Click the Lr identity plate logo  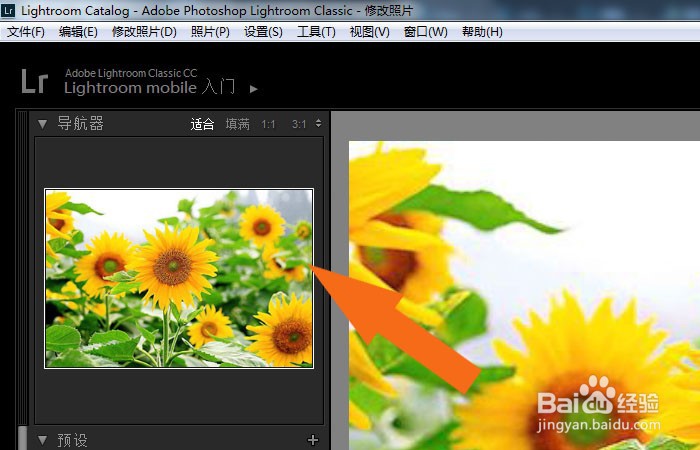[x=34, y=81]
